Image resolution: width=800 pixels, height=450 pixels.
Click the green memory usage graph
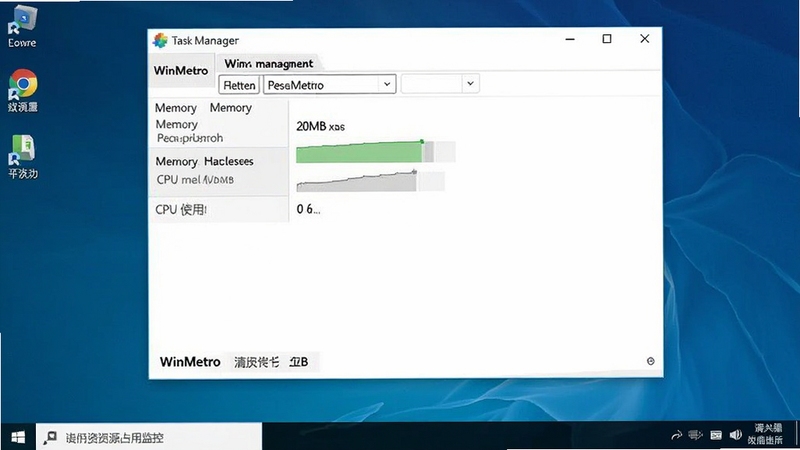(x=376, y=152)
